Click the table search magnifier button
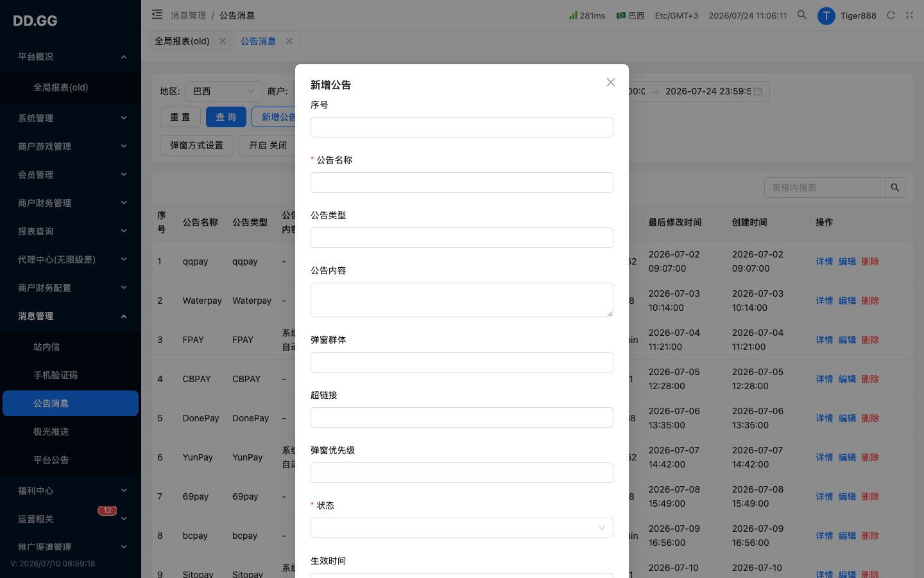Screen dimensions: 924x578 [x=895, y=188]
